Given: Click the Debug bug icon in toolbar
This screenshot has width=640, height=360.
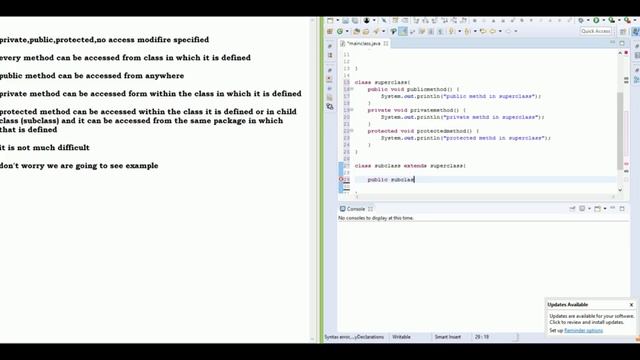Looking at the screenshot, I should click(580, 20).
